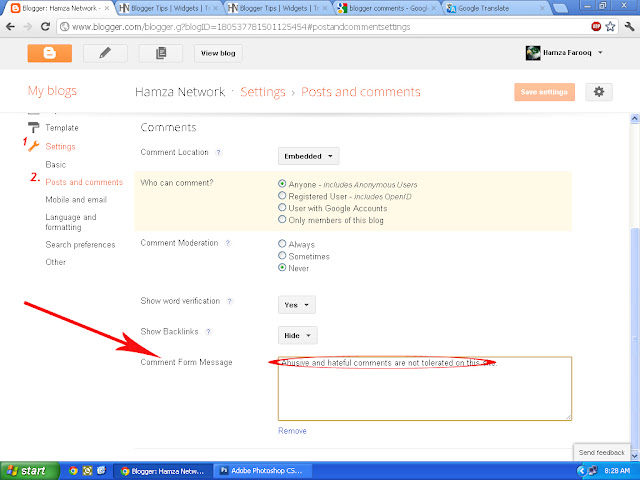This screenshot has height=480, width=640.
Task: Switch to the blogger comments Google tab
Action: coord(388,8)
